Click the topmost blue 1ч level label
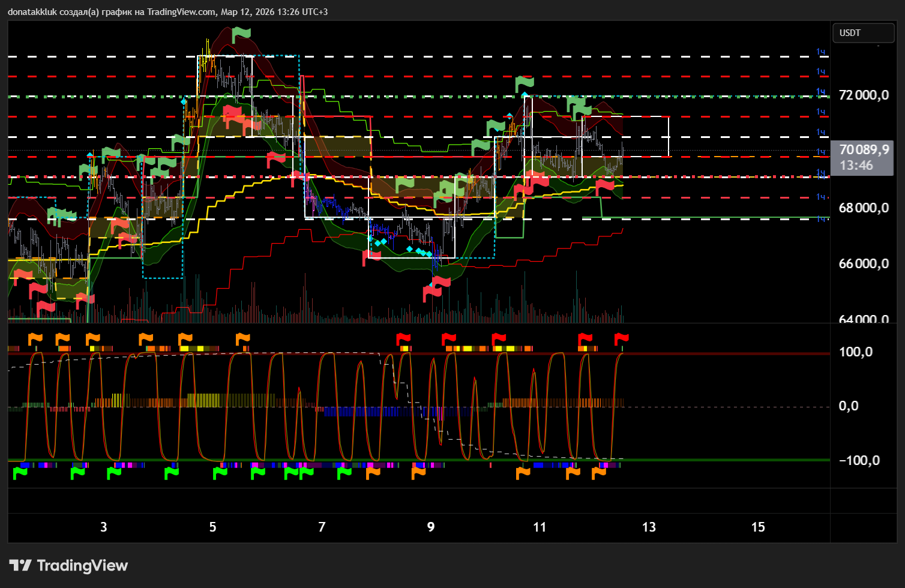 click(820, 52)
